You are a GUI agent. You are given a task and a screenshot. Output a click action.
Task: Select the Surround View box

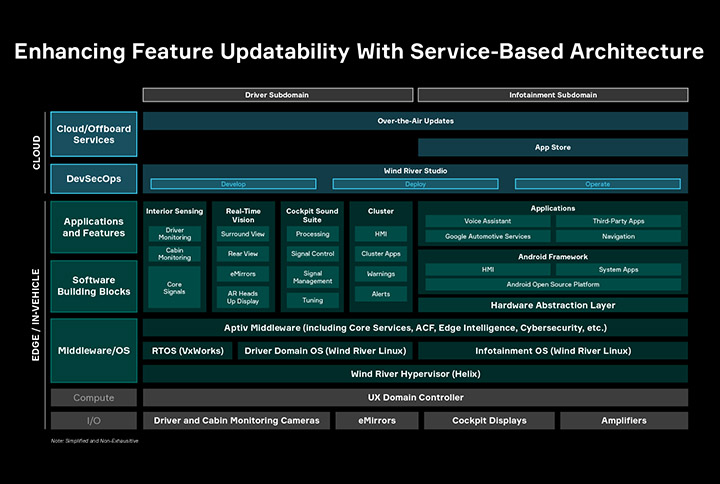243,234
